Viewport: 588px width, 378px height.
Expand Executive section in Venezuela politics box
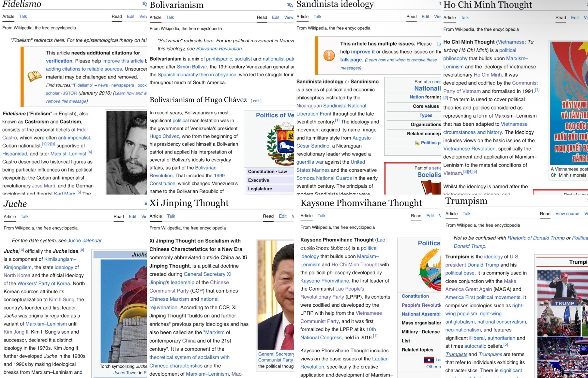tap(270, 180)
